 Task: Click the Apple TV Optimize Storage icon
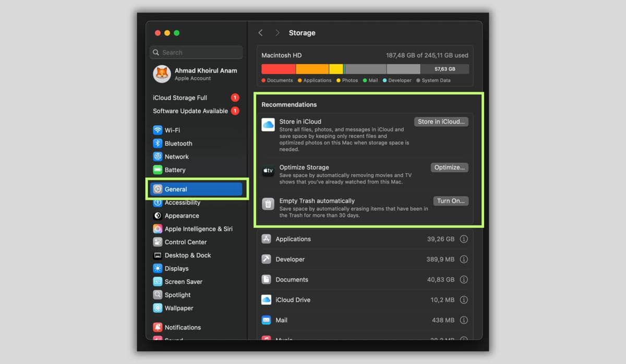268,171
